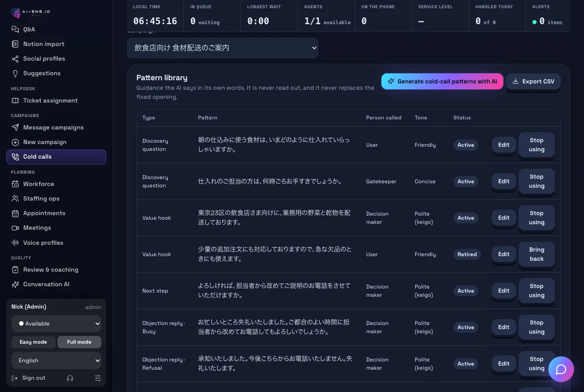The height and width of the screenshot is (392, 584).
Task: Go to Cold calls menu item
Action: 57,157
